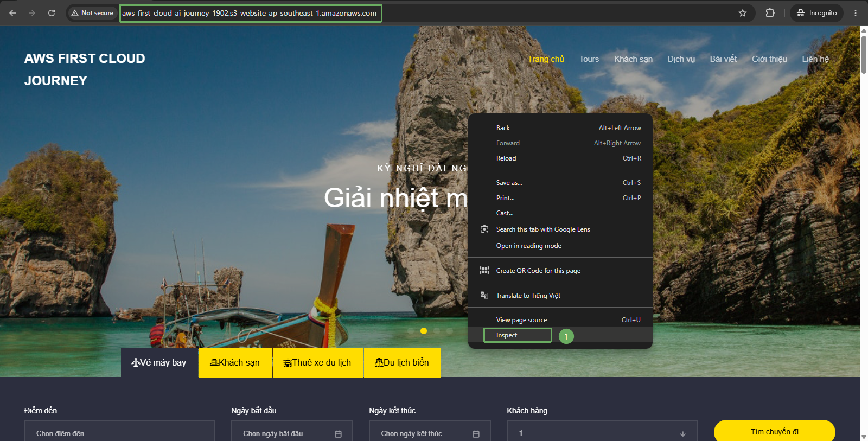Select Cast... in context menu
The width and height of the screenshot is (868, 441).
(560, 213)
